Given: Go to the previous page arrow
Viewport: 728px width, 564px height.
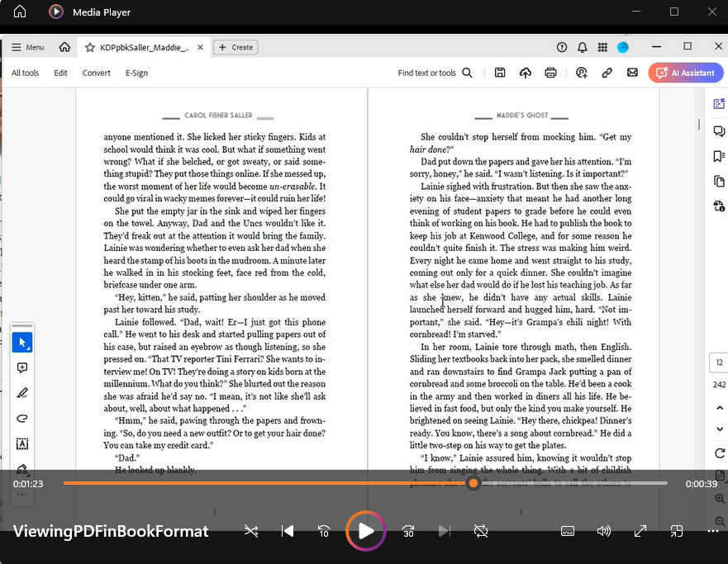Looking at the screenshot, I should click(x=719, y=408).
